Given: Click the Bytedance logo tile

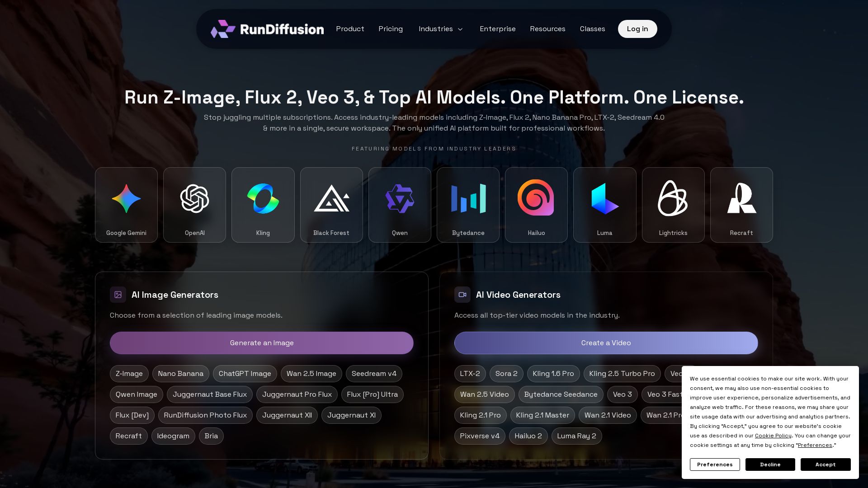Looking at the screenshot, I should pyautogui.click(x=468, y=205).
